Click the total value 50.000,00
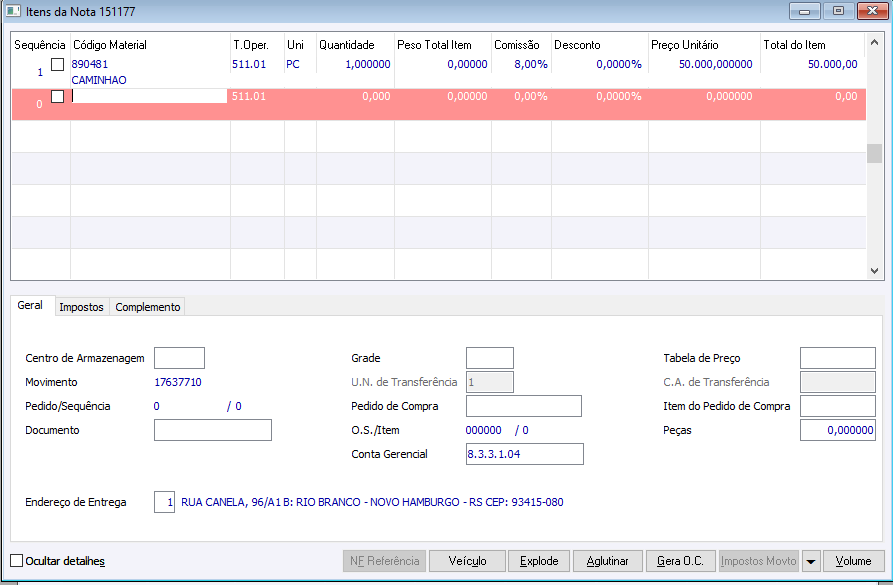 [x=833, y=64]
